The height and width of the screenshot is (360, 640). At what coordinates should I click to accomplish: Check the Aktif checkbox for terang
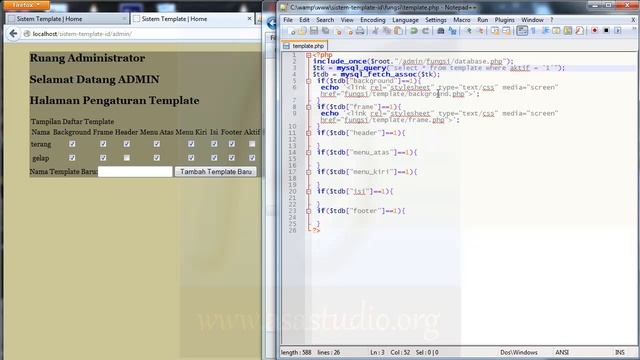[x=252, y=144]
